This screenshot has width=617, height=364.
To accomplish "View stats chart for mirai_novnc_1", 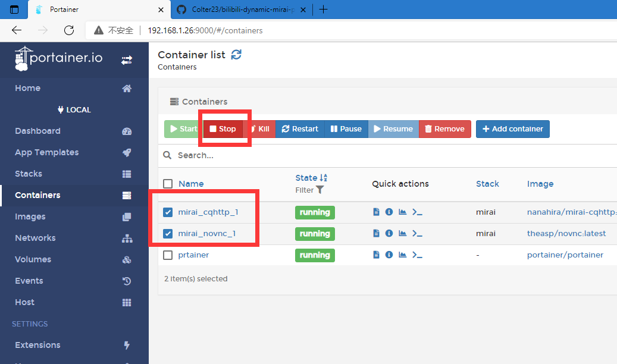I will 403,233.
